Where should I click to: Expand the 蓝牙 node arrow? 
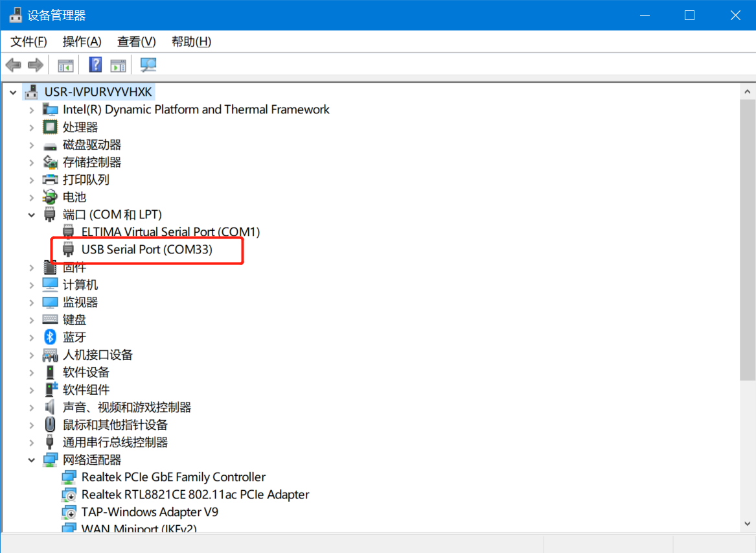pos(31,337)
